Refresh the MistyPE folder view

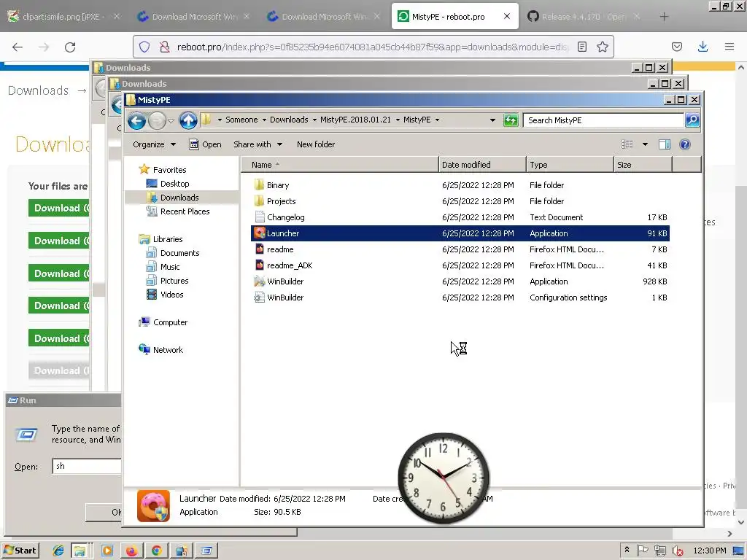click(x=511, y=120)
